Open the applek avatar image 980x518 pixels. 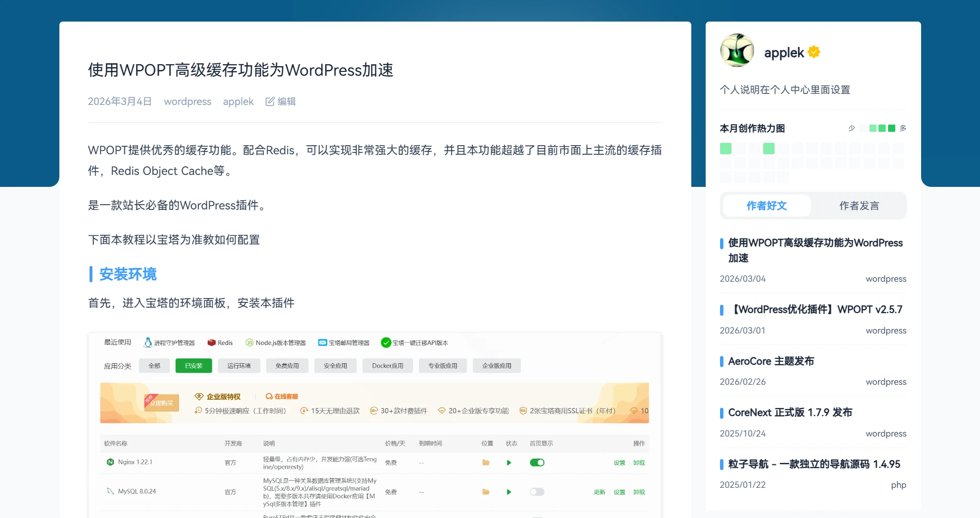[737, 51]
